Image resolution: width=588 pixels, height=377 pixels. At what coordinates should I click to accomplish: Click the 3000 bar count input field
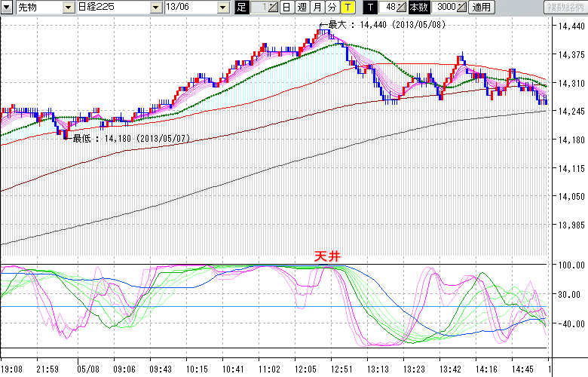[x=442, y=8]
